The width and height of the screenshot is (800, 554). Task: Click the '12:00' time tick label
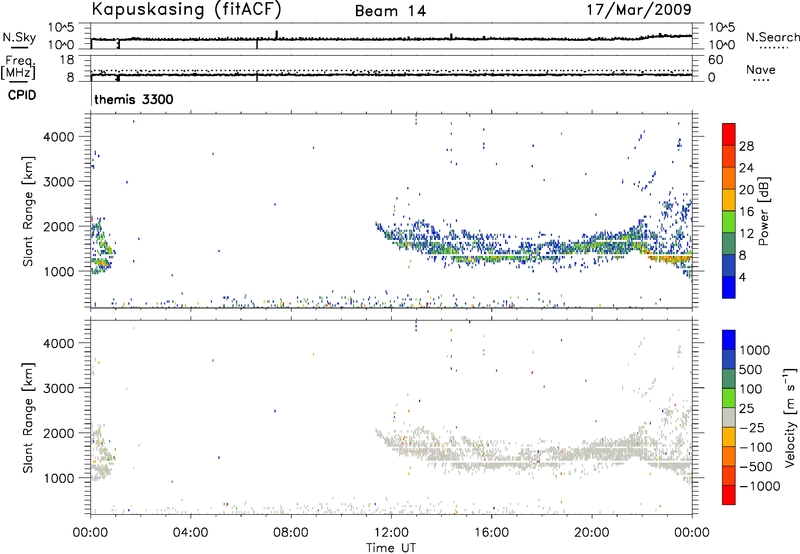(x=391, y=533)
